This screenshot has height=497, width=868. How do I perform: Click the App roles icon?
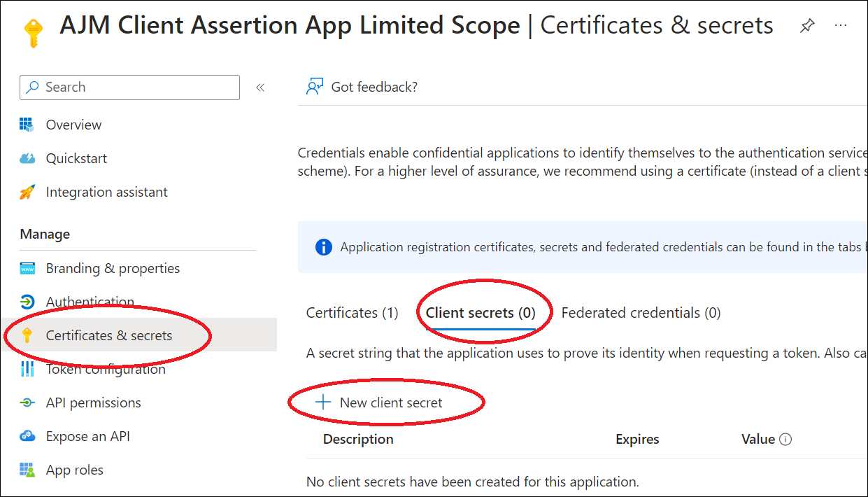(x=27, y=470)
